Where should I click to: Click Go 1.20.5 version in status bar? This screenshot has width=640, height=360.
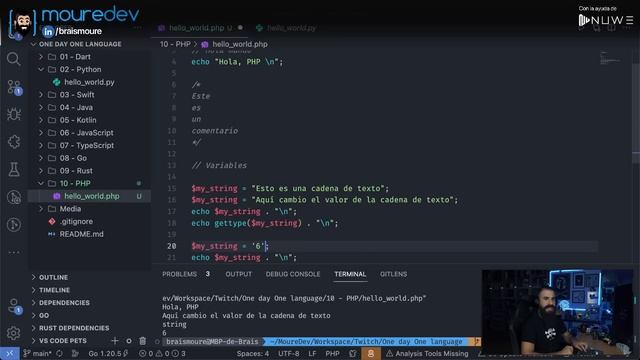tap(108, 353)
